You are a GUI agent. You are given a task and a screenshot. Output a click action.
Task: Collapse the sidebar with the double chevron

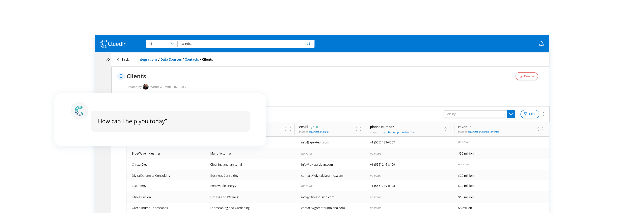point(108,59)
